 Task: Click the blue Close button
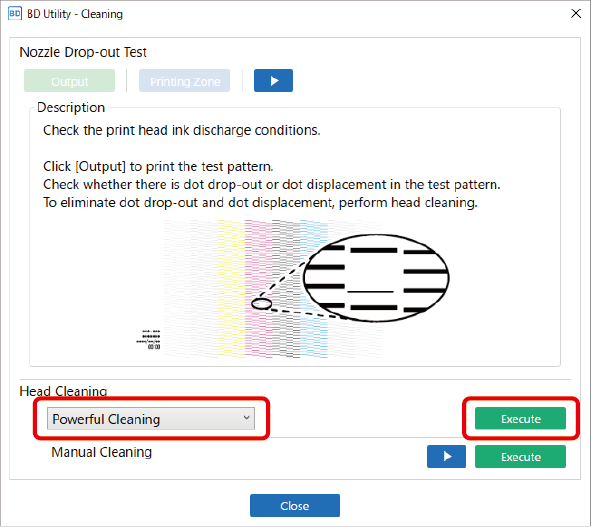(295, 506)
